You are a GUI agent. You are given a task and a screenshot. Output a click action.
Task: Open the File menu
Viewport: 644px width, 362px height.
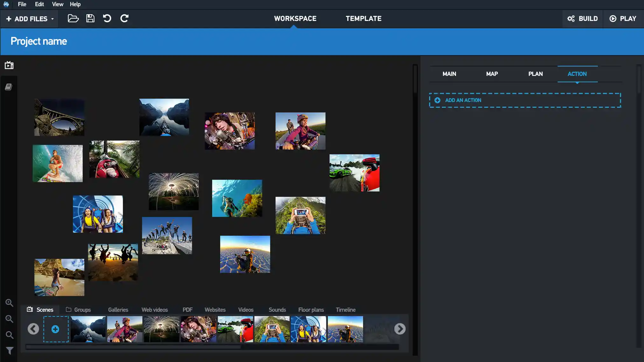tap(22, 4)
